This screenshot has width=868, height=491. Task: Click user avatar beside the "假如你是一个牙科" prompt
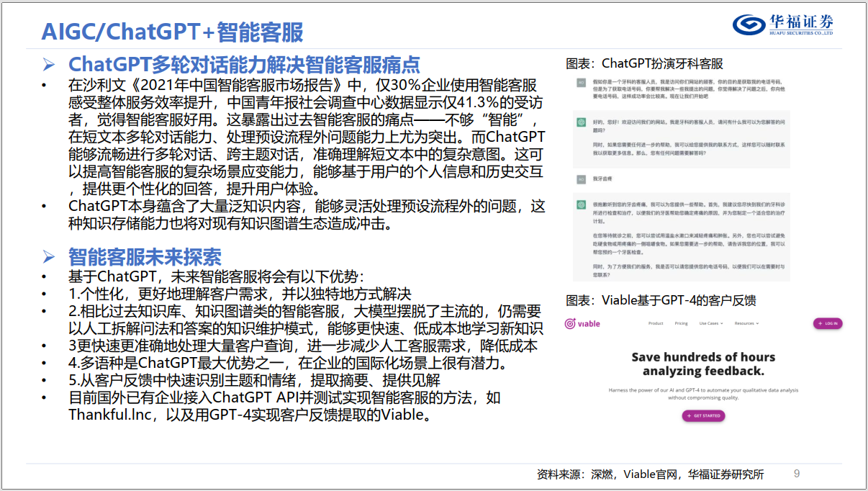coord(580,84)
